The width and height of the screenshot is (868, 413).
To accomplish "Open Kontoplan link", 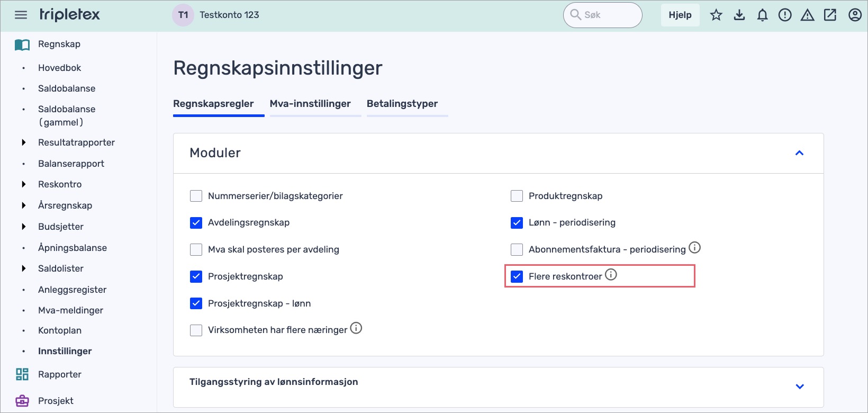I will (60, 330).
